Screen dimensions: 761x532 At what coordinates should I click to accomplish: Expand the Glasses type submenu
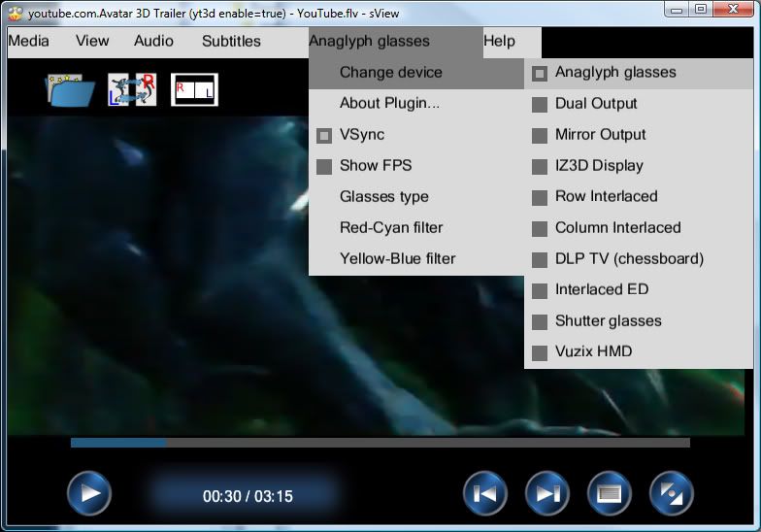click(x=416, y=197)
